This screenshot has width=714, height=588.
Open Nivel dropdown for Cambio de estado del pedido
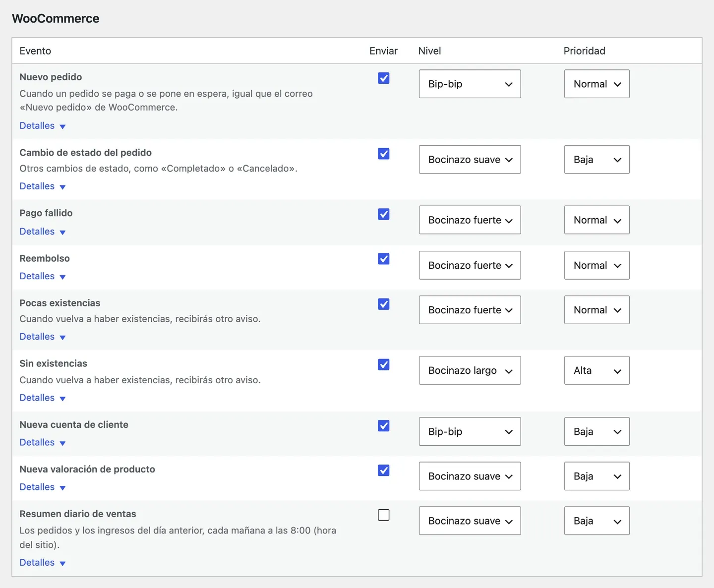[x=470, y=159]
